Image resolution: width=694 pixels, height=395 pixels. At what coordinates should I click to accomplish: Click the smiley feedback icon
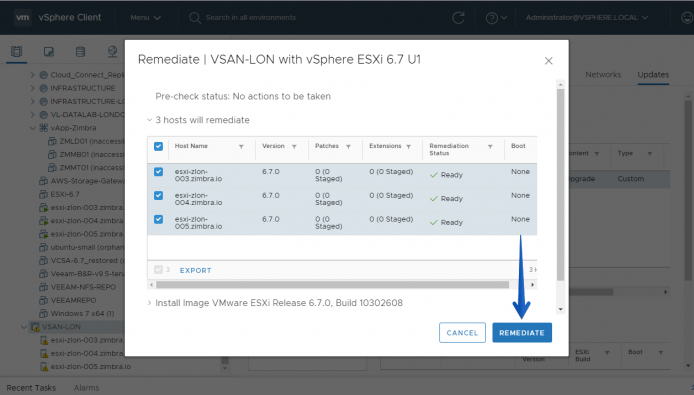tap(687, 18)
